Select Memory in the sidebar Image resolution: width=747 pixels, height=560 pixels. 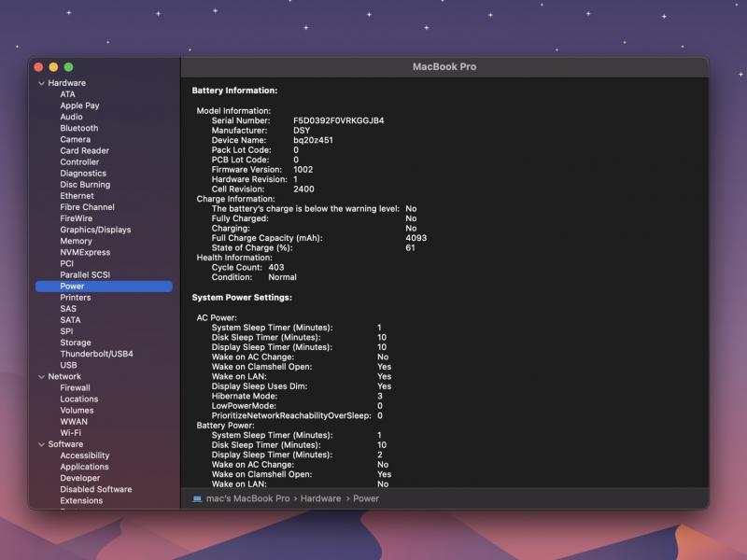tap(77, 241)
